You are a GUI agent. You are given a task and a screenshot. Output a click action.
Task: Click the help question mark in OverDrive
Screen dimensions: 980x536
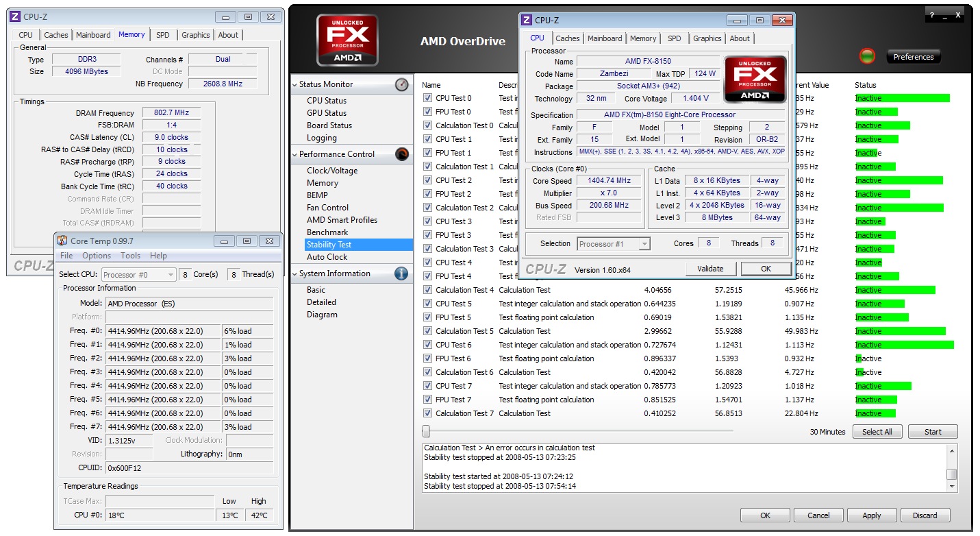[933, 15]
